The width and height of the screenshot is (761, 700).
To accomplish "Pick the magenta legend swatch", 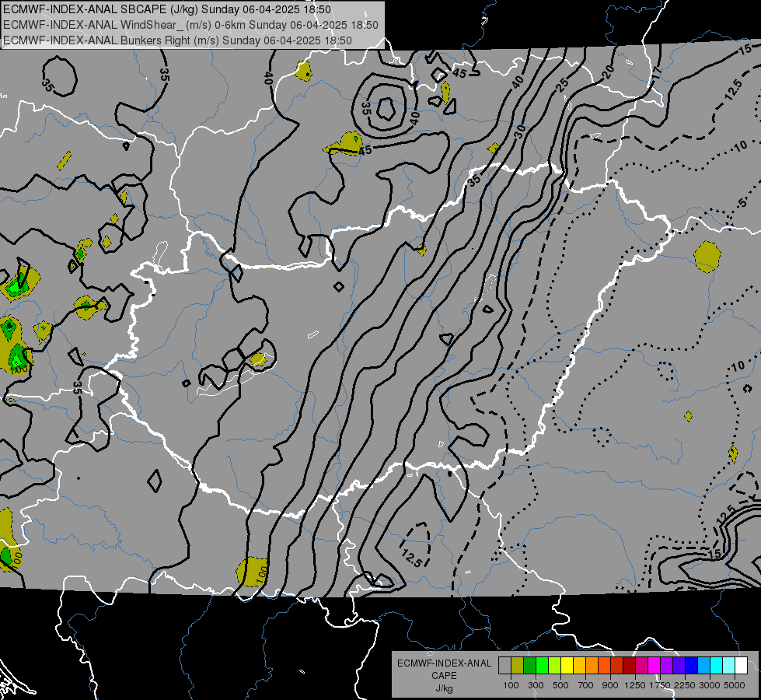I will tap(655, 666).
